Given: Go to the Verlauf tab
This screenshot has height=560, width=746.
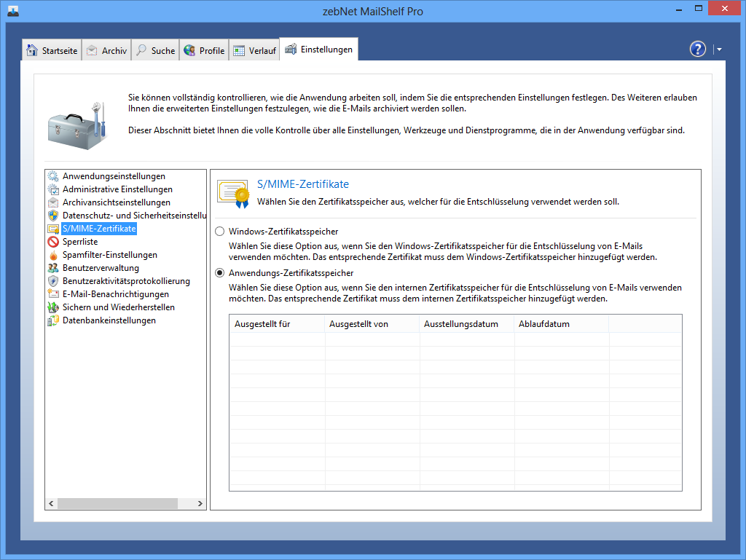Looking at the screenshot, I should click(254, 50).
